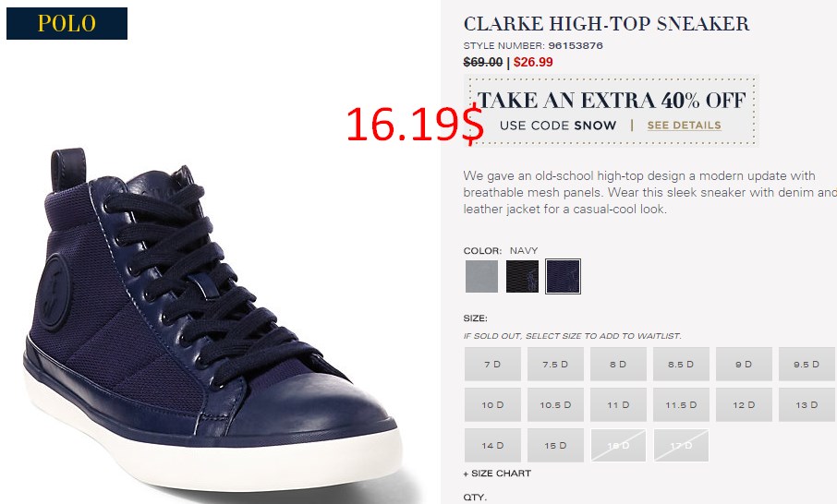The width and height of the screenshot is (837, 504).
Task: Click the navy sneaker product image
Action: [x=211, y=320]
